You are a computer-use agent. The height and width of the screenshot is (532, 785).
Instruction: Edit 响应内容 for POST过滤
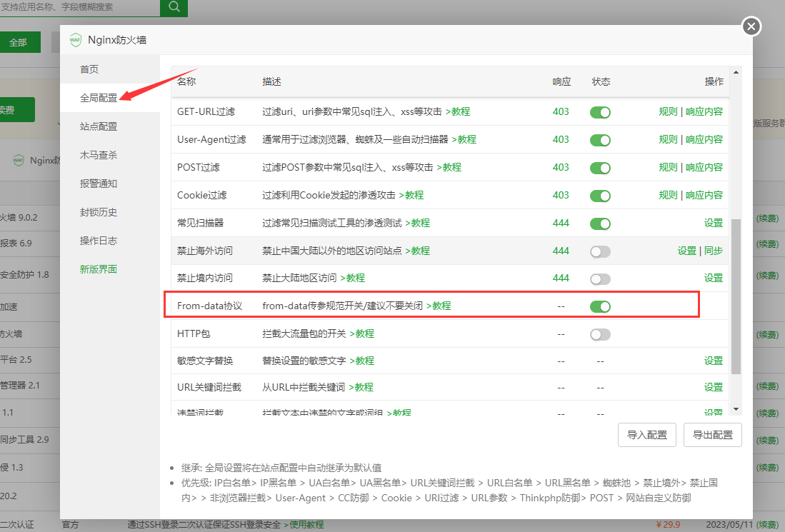[704, 167]
